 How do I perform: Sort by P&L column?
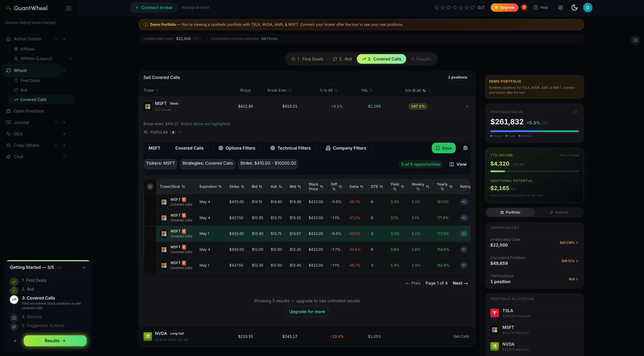click(x=367, y=90)
